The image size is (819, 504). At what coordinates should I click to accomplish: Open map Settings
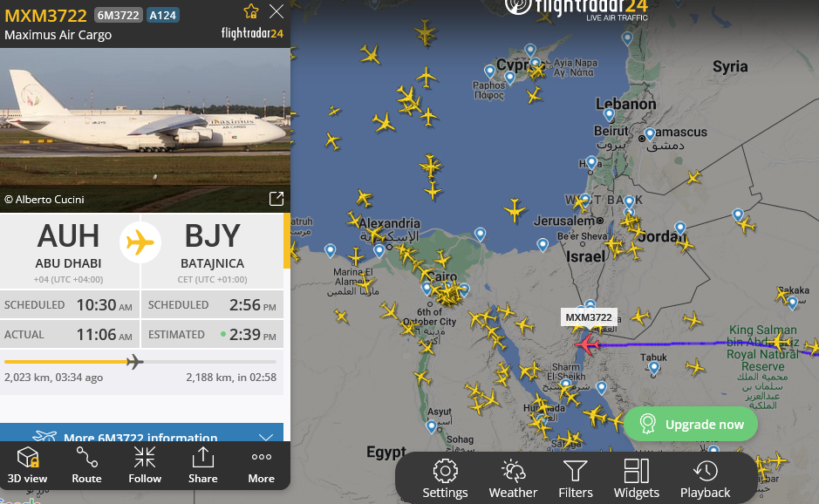pyautogui.click(x=445, y=479)
